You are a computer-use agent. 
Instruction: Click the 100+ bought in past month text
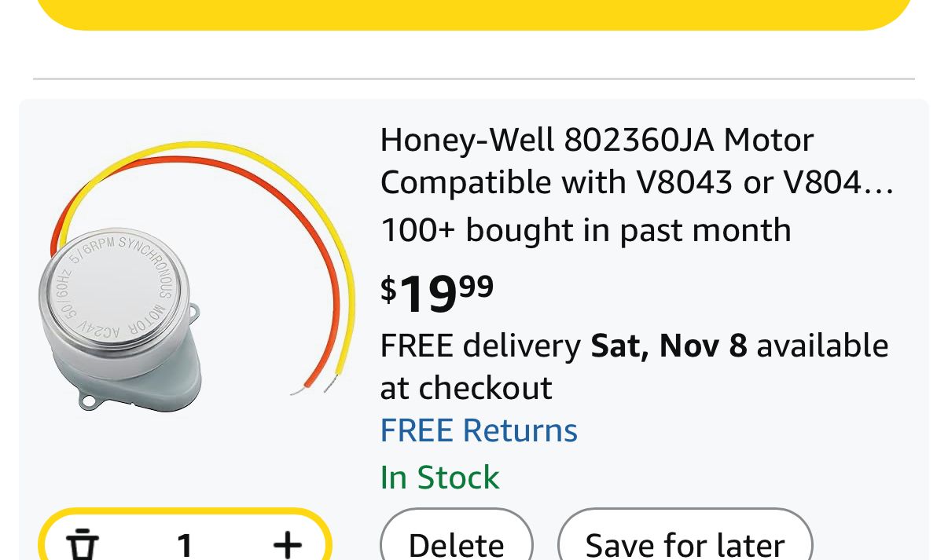click(586, 230)
